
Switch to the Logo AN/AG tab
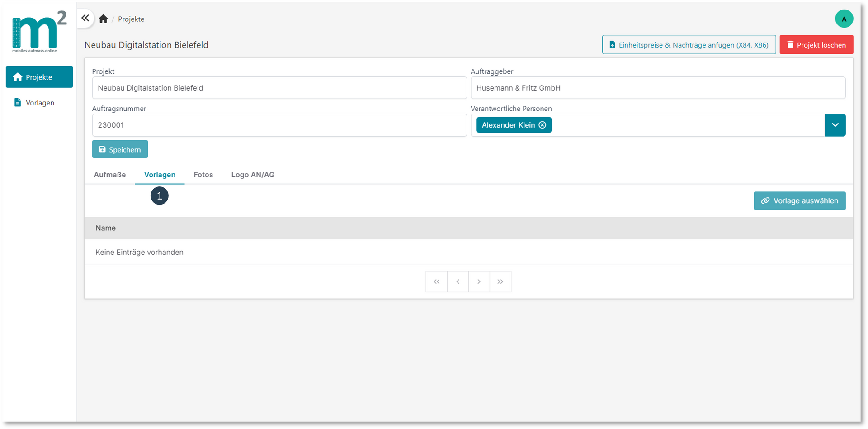tap(253, 175)
